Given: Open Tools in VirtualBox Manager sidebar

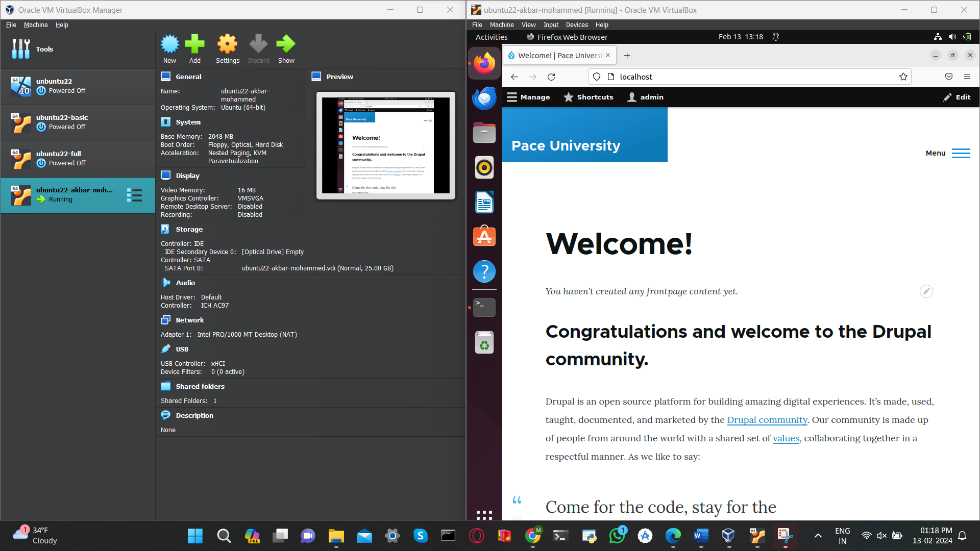Looking at the screenshot, I should [78, 49].
